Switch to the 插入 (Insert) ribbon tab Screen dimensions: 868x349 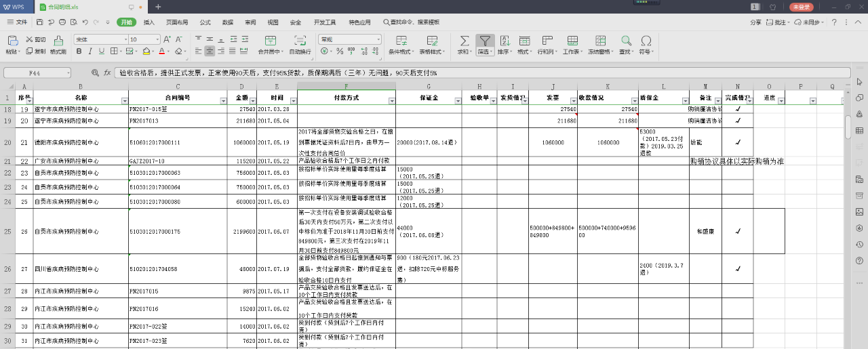tap(149, 22)
